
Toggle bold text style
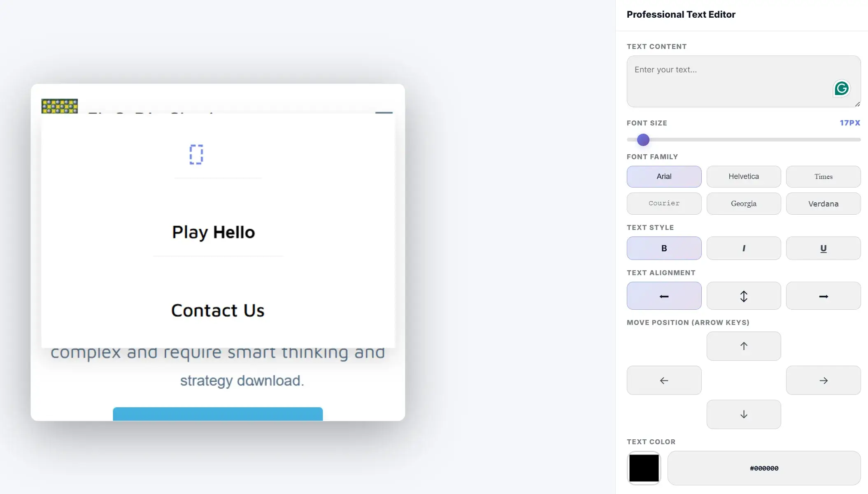[x=663, y=248]
